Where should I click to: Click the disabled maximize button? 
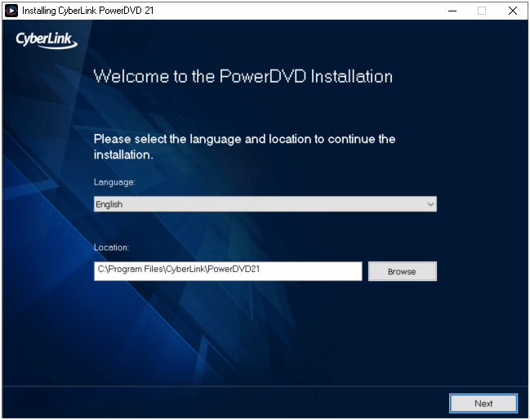[482, 11]
